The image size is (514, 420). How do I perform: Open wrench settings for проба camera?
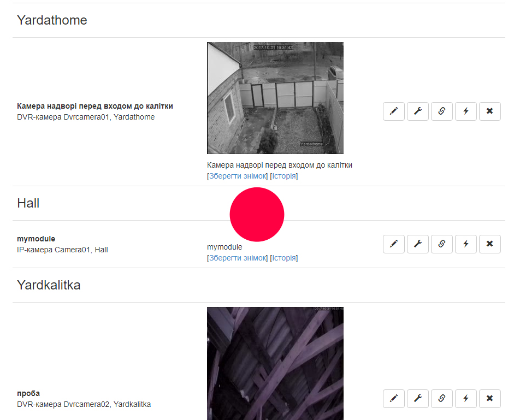tap(418, 398)
